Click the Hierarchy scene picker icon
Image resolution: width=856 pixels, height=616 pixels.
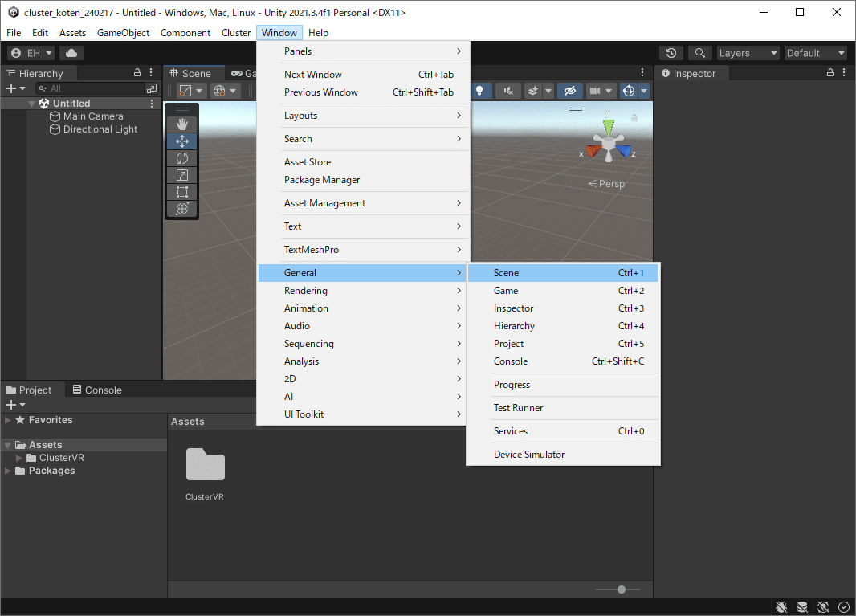pos(152,88)
